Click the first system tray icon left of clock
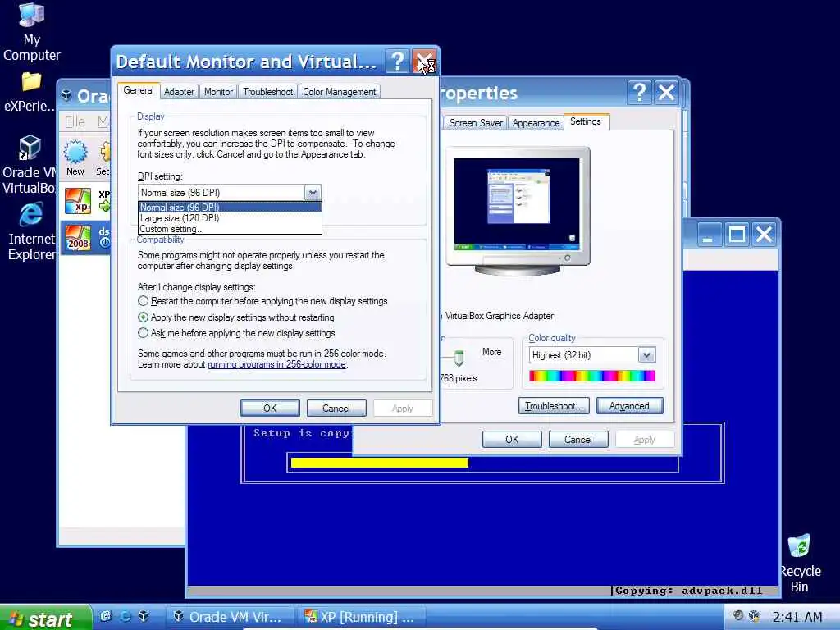The image size is (840, 630). coord(737,615)
